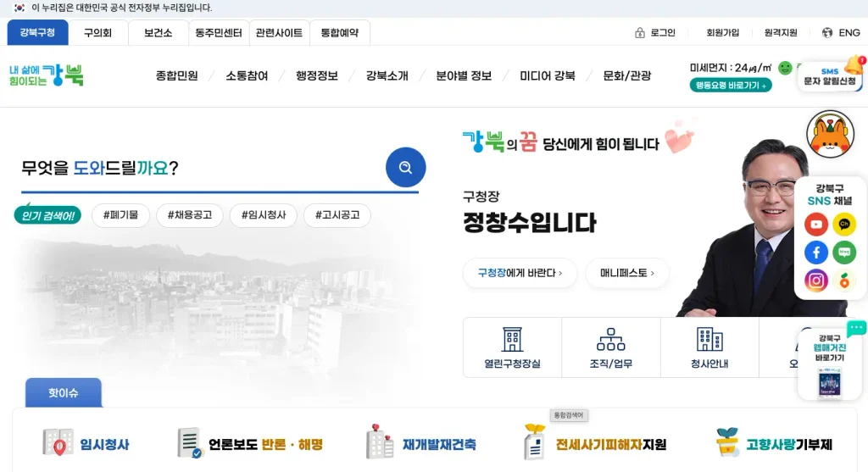The image size is (868, 472).
Task: Open the 분야별 정보 menu
Action: 464,75
